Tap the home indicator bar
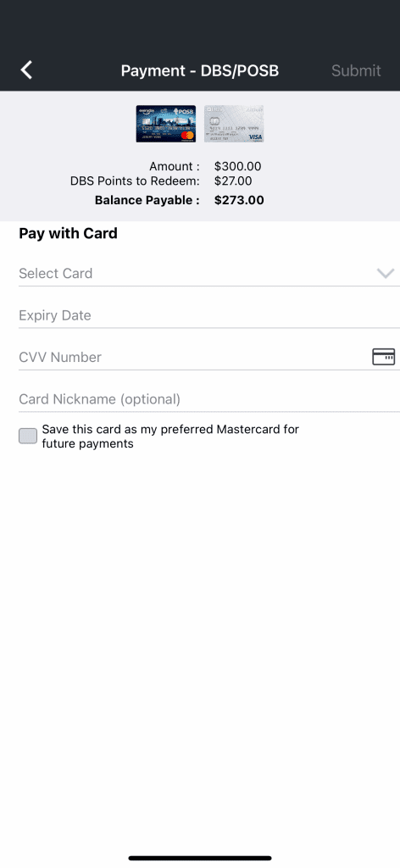 pos(200,858)
